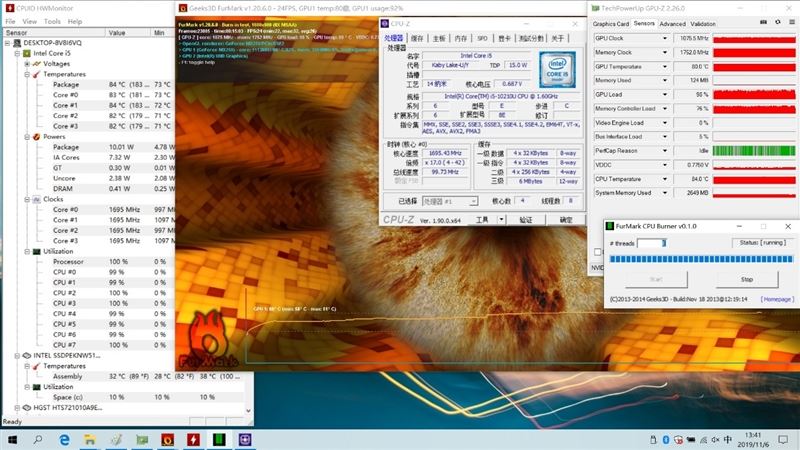Click the HGST HTS721010A9E drive icon

coord(27,408)
